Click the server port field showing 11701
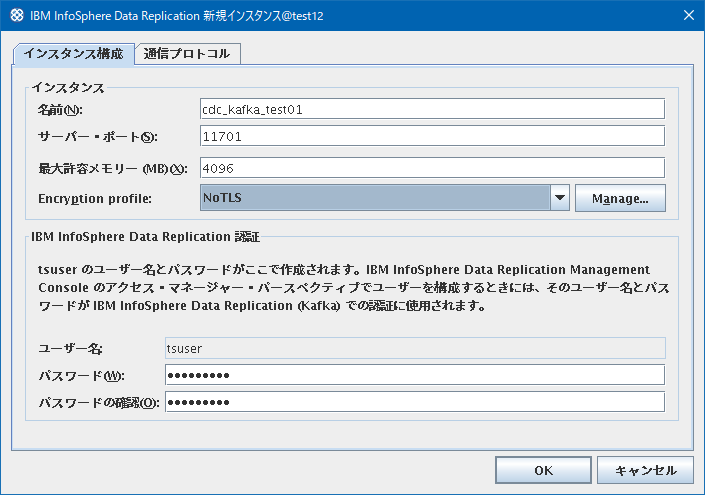Screen dimensions: 705x495 (x=432, y=136)
